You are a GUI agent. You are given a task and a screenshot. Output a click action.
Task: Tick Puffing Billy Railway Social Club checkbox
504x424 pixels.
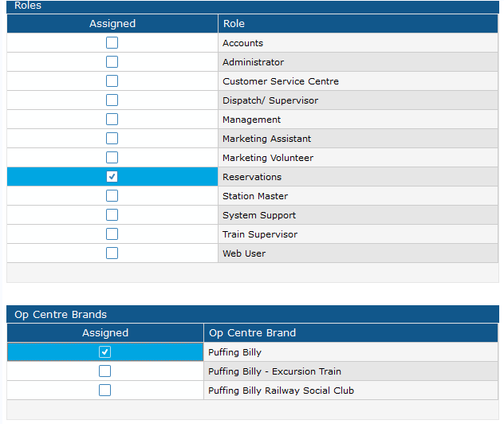(x=104, y=391)
